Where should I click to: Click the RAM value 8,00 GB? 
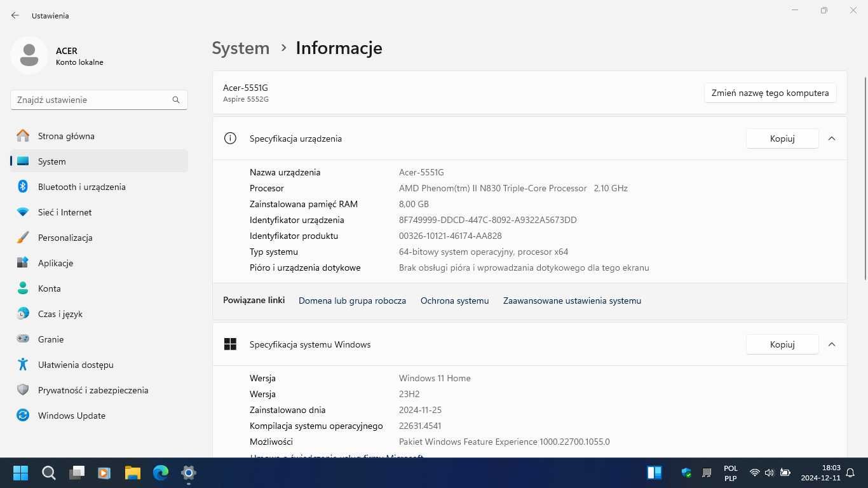pos(414,204)
